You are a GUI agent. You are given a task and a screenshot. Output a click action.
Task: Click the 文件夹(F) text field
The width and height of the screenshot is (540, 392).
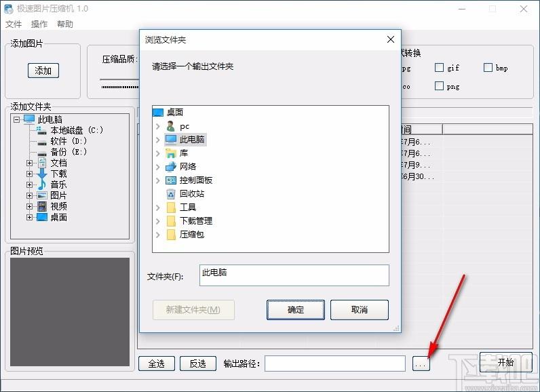pos(294,275)
